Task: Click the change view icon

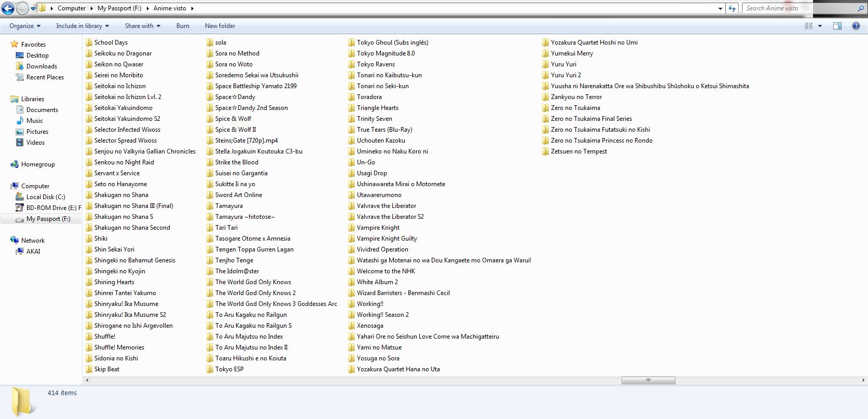Action: pos(808,26)
